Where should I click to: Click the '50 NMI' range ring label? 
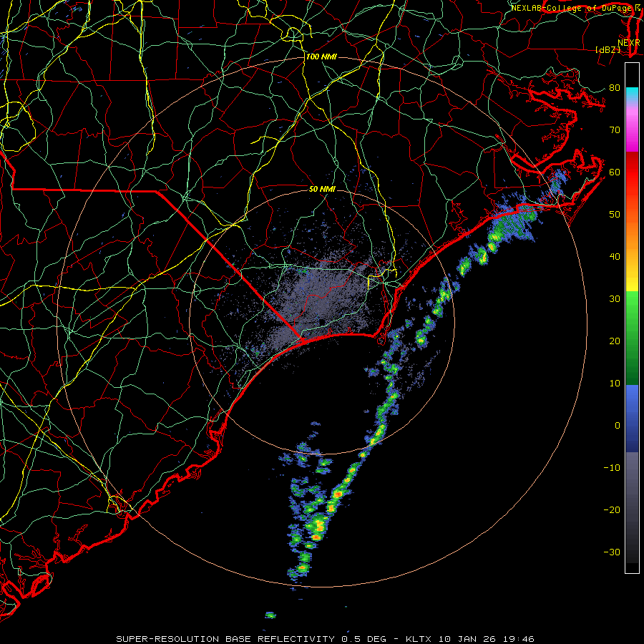323,189
